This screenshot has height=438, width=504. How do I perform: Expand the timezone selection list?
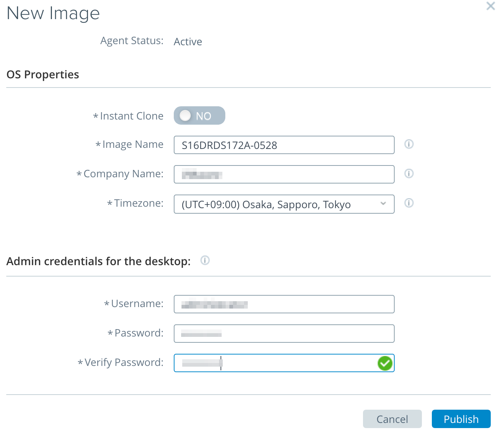coord(383,204)
